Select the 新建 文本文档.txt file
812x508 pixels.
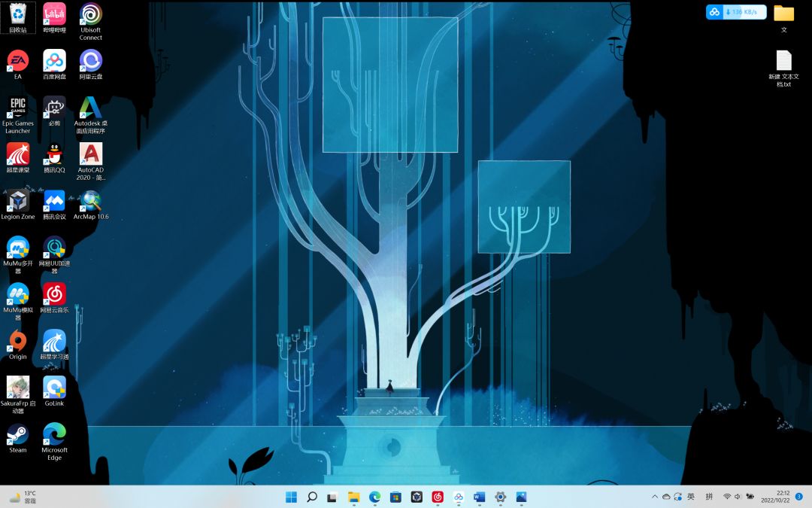click(783, 68)
